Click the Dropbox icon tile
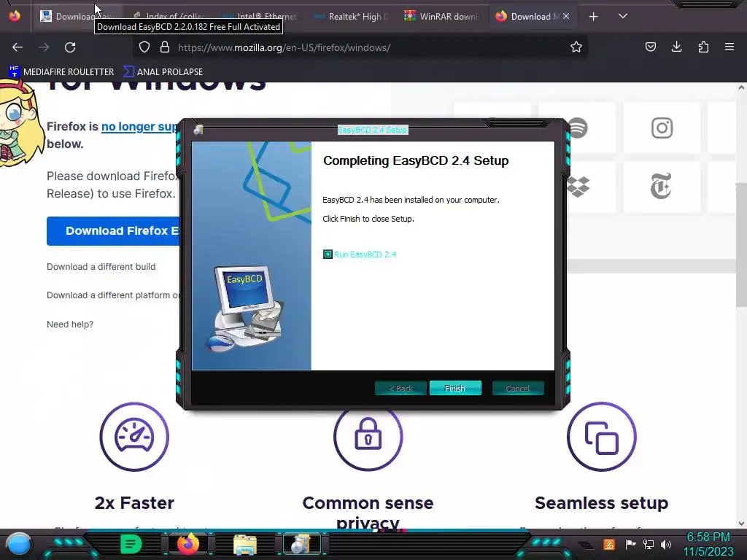The height and width of the screenshot is (560, 747). click(578, 187)
